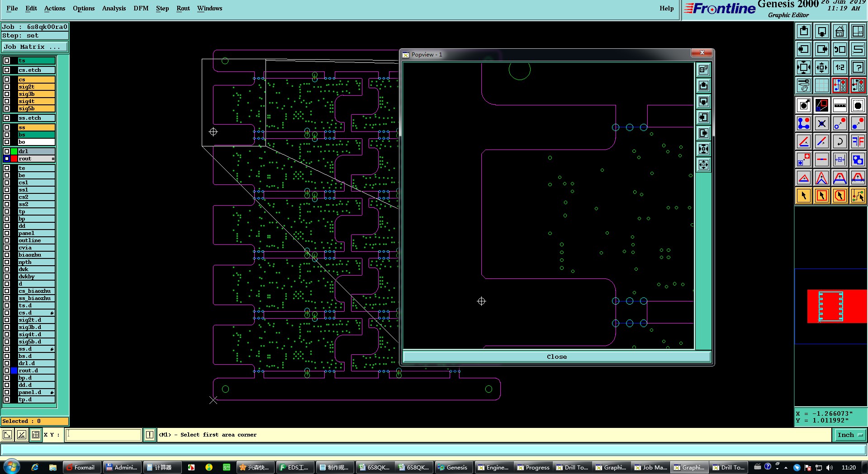Select the bs layer name
868x474 pixels.
pos(36,135)
